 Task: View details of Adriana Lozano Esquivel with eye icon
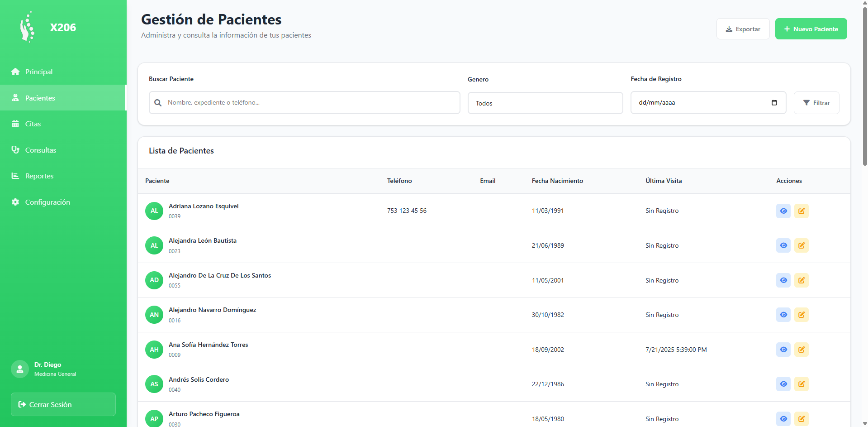(x=783, y=211)
